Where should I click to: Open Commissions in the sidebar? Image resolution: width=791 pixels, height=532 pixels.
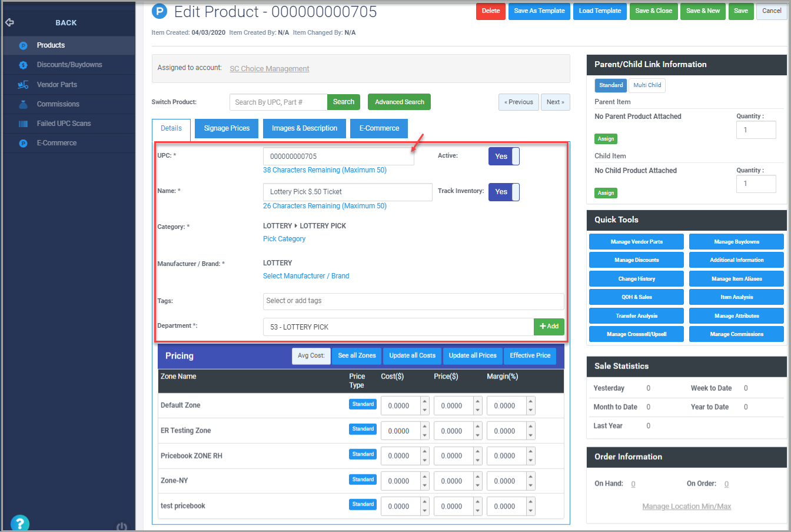click(58, 104)
